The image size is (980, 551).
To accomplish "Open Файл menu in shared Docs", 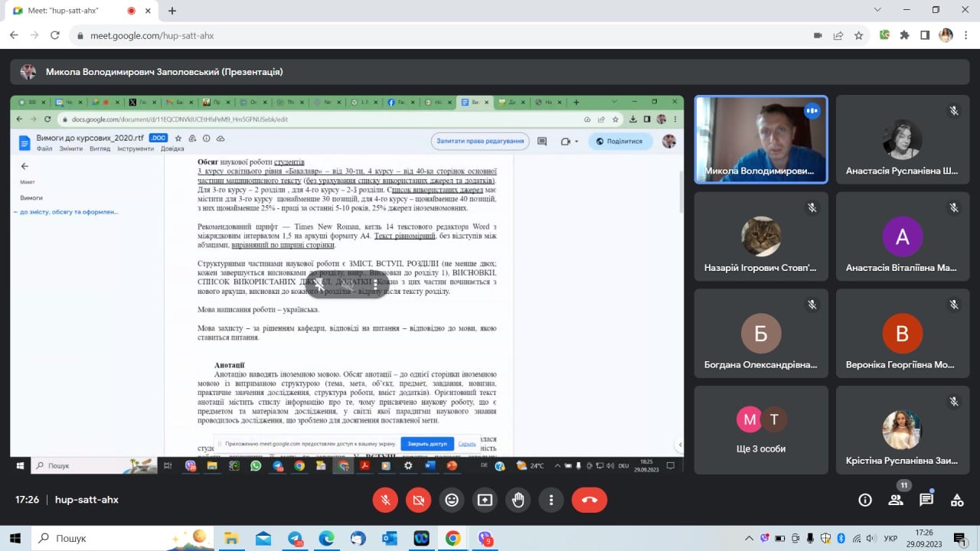I will click(44, 148).
